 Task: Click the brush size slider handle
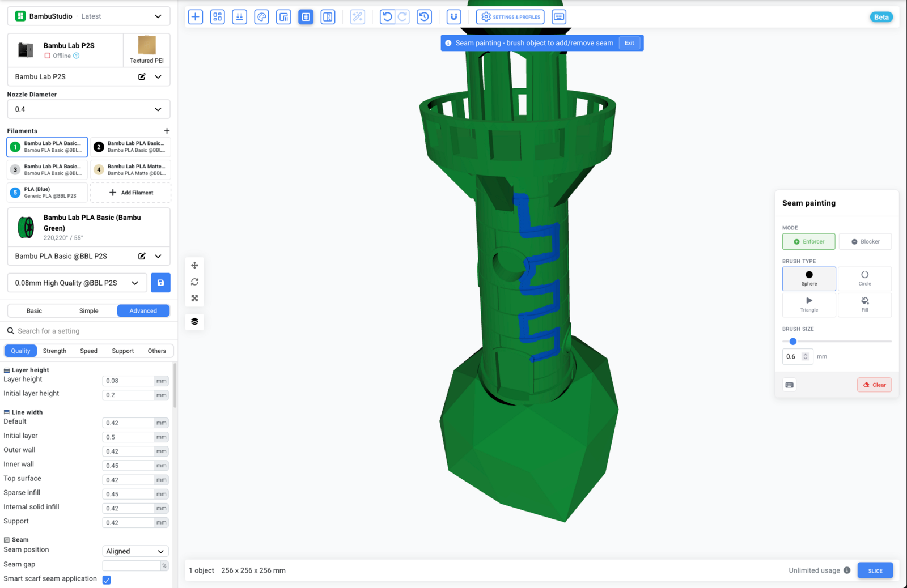click(793, 342)
